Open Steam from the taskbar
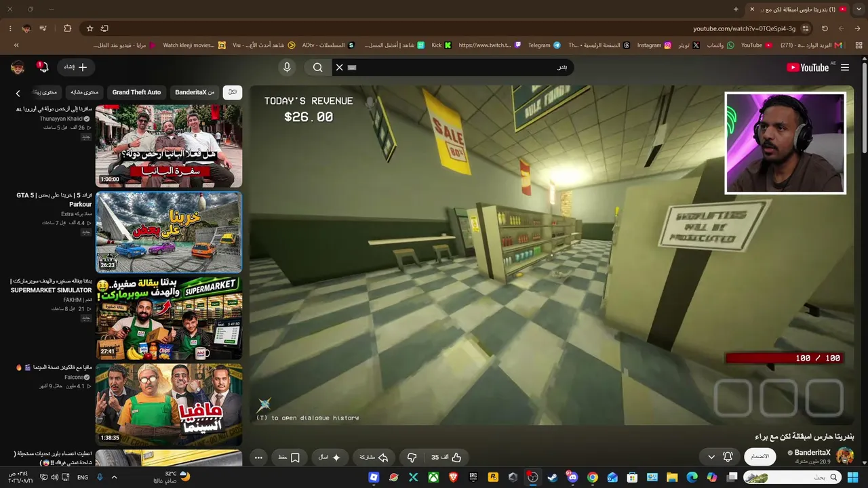 [x=553, y=477]
